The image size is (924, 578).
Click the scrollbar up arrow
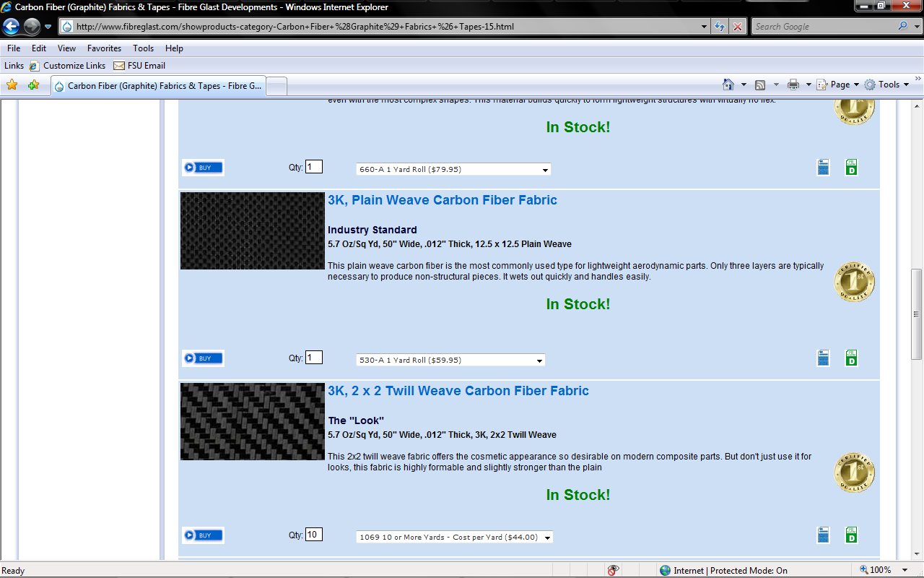pos(917,106)
